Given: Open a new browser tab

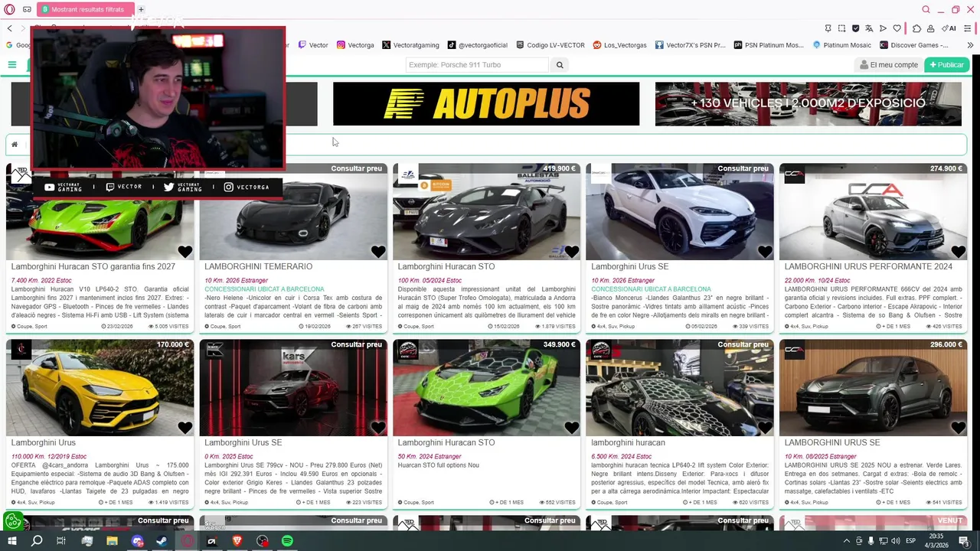Looking at the screenshot, I should [x=141, y=9].
